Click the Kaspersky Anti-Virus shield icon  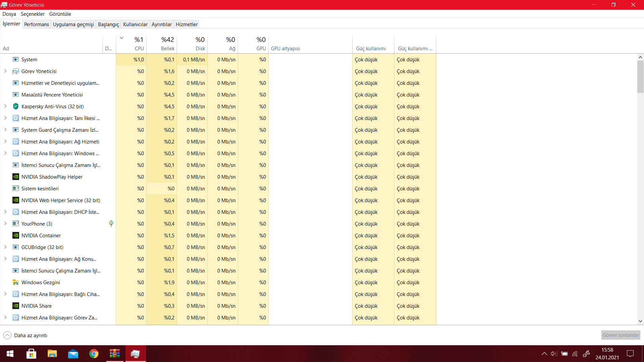[x=15, y=107]
